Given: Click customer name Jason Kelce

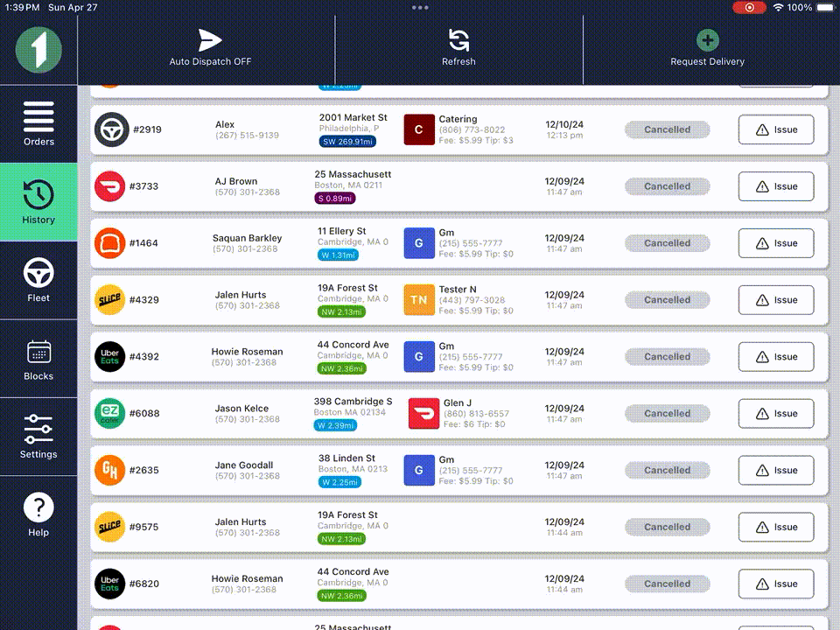Looking at the screenshot, I should (241, 409).
